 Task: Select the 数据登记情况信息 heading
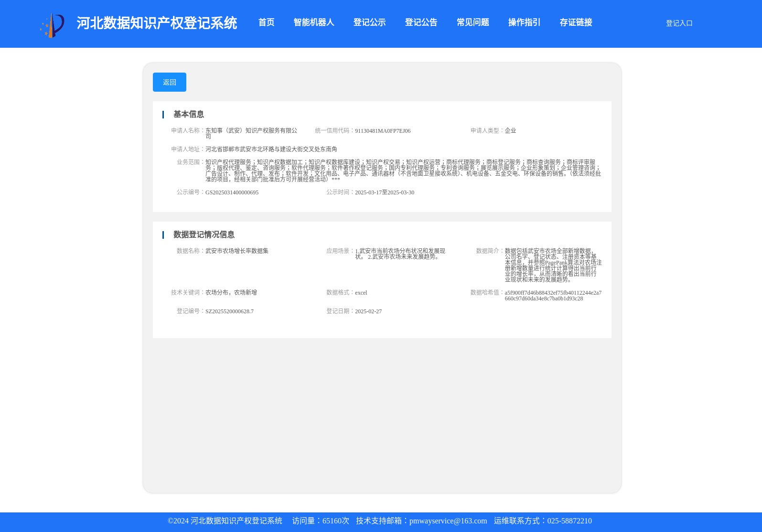coord(204,234)
